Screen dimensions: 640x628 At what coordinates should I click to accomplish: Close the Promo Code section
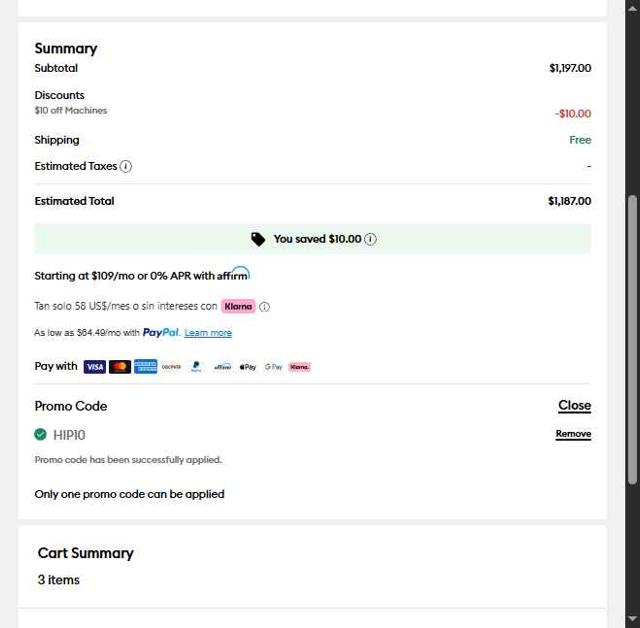[x=574, y=405]
